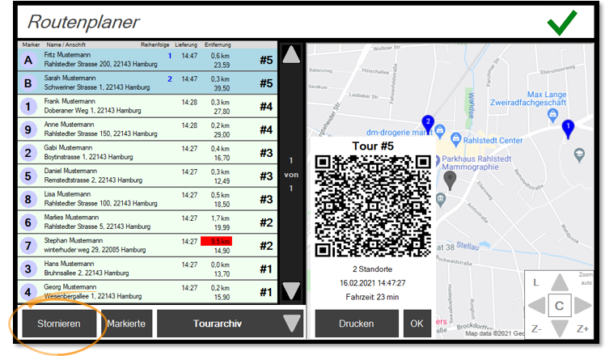Click Name / Anschrift column header
605x364 pixels.
pyautogui.click(x=66, y=44)
